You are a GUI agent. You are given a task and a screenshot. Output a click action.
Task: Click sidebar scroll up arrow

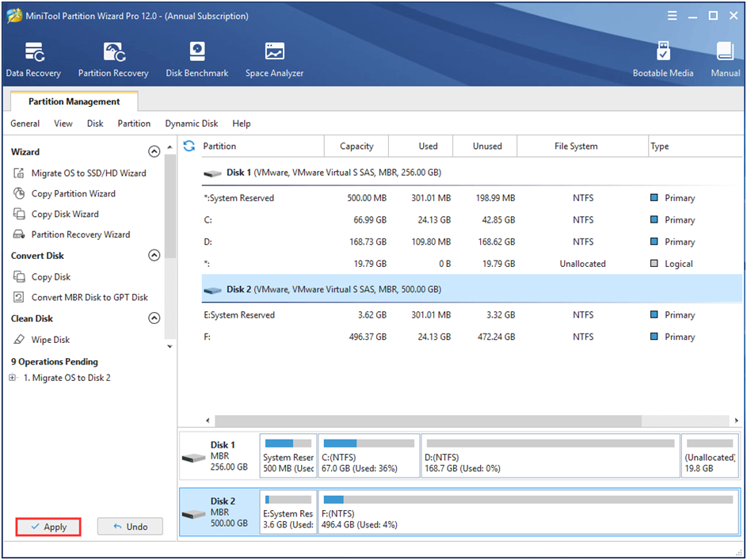point(170,147)
